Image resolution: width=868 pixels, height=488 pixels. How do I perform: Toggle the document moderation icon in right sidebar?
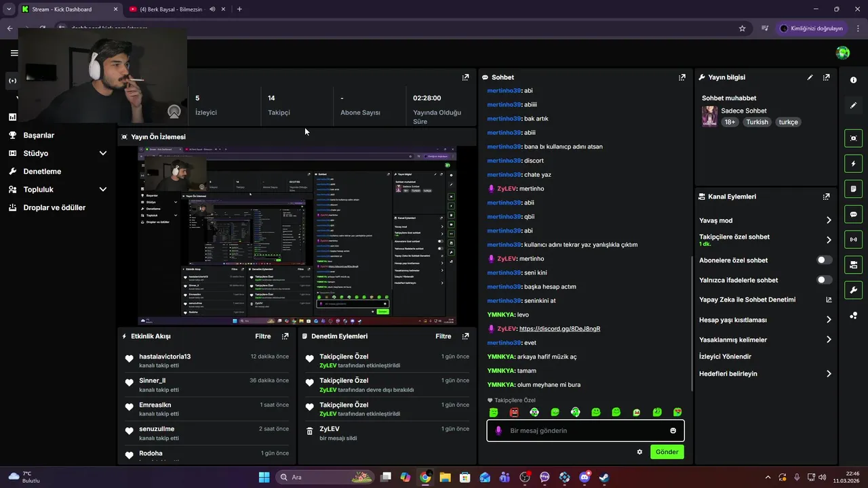pyautogui.click(x=853, y=188)
